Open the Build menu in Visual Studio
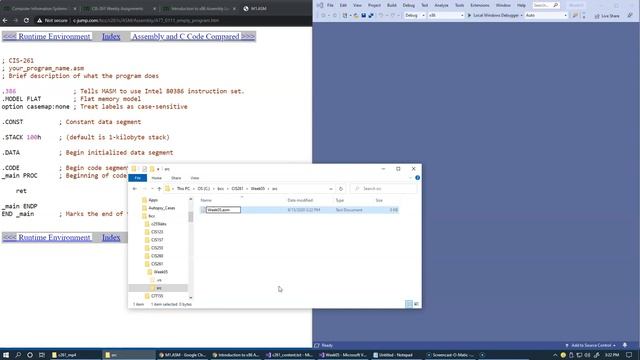Image resolution: width=640 pixels, height=360 pixels. [392, 5]
